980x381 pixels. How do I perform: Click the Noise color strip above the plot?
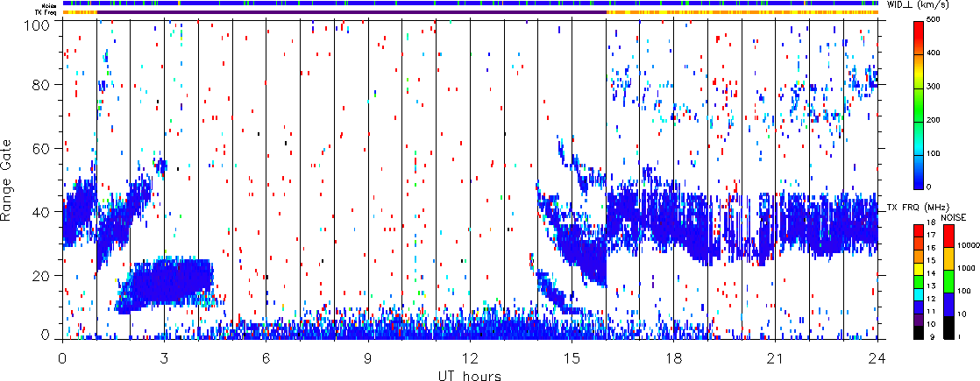pos(470,4)
